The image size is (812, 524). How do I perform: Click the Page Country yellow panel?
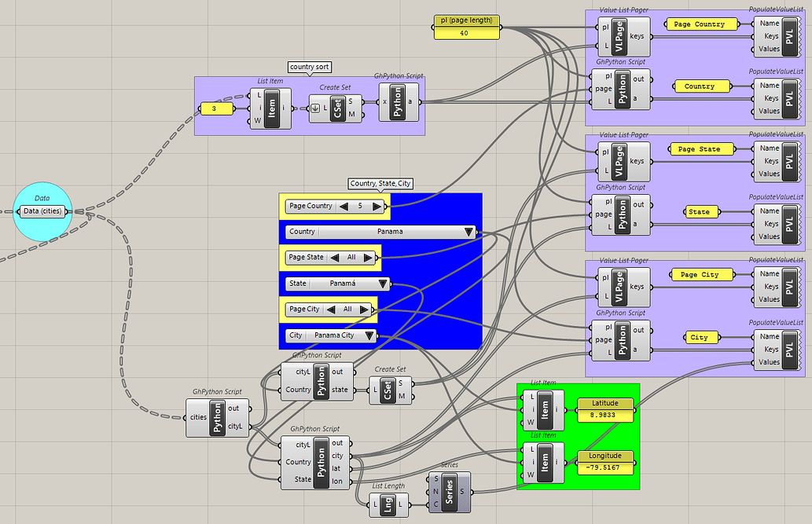[701, 24]
